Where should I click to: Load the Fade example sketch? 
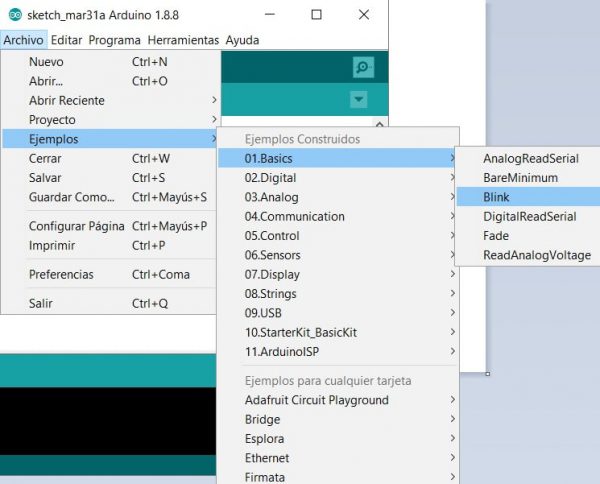pyautogui.click(x=528, y=236)
